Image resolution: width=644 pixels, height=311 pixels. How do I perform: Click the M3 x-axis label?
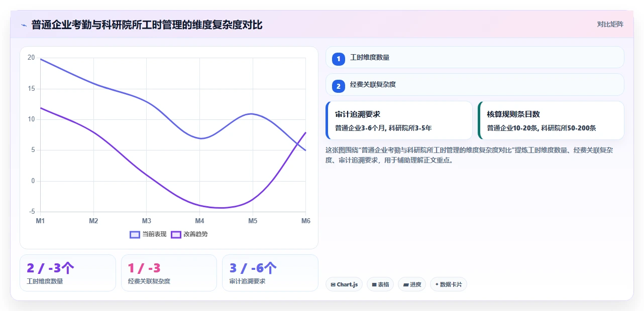coord(147,221)
